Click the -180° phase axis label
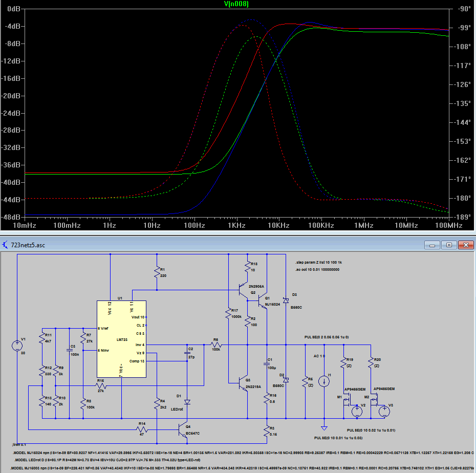The height and width of the screenshot is (473, 476). click(462, 198)
